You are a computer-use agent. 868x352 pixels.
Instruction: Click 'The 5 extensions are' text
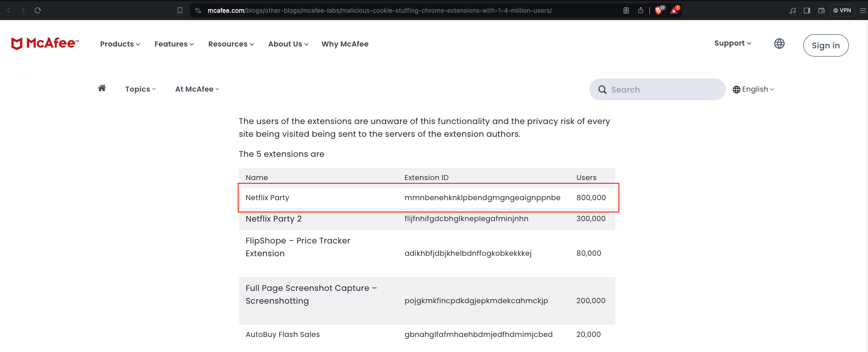(x=281, y=154)
